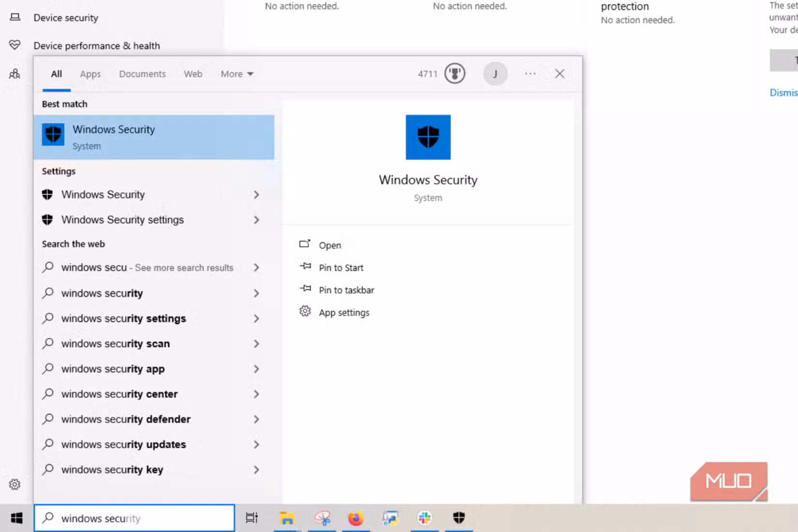Select 'windows security center' web suggestion text
The width and height of the screenshot is (798, 532).
(x=119, y=394)
